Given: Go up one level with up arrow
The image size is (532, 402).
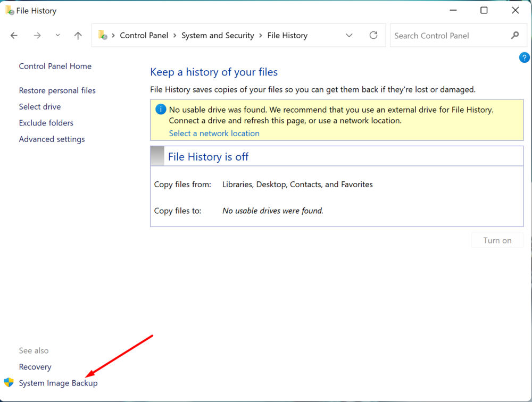Looking at the screenshot, I should [78, 36].
